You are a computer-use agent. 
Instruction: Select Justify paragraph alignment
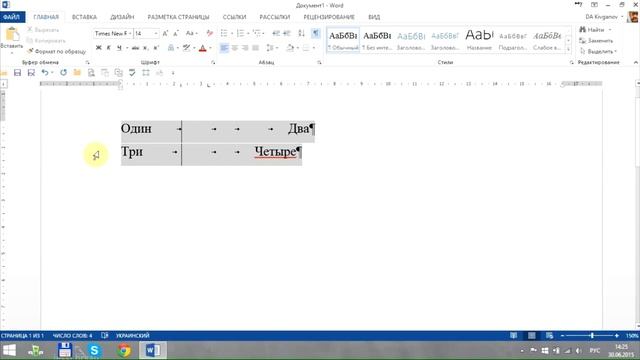(x=256, y=48)
